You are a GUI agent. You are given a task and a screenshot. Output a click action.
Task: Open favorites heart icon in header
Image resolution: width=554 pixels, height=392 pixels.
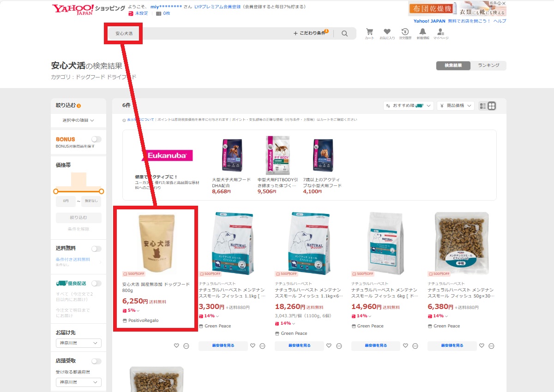(x=387, y=32)
